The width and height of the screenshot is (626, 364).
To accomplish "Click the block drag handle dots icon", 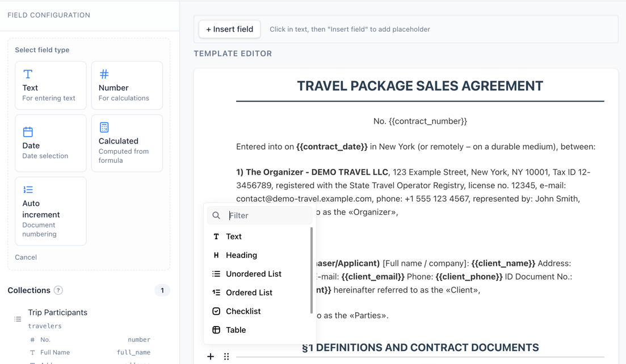I will tap(226, 357).
